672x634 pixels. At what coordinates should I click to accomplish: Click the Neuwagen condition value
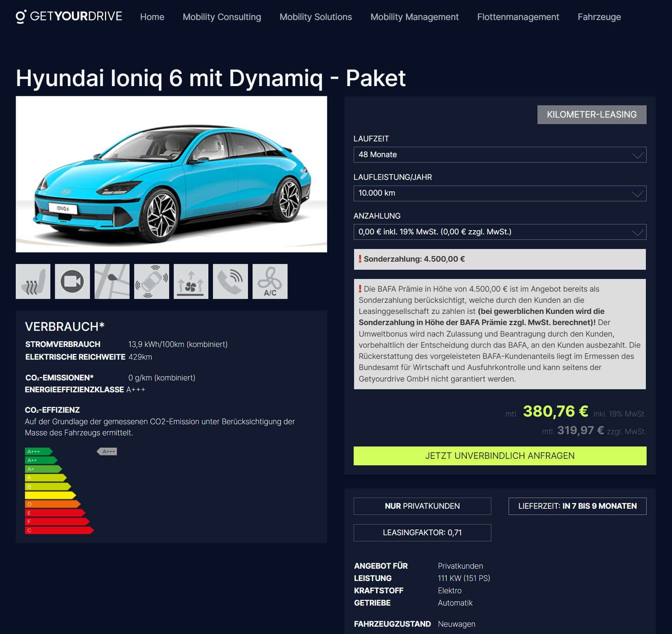[457, 624]
